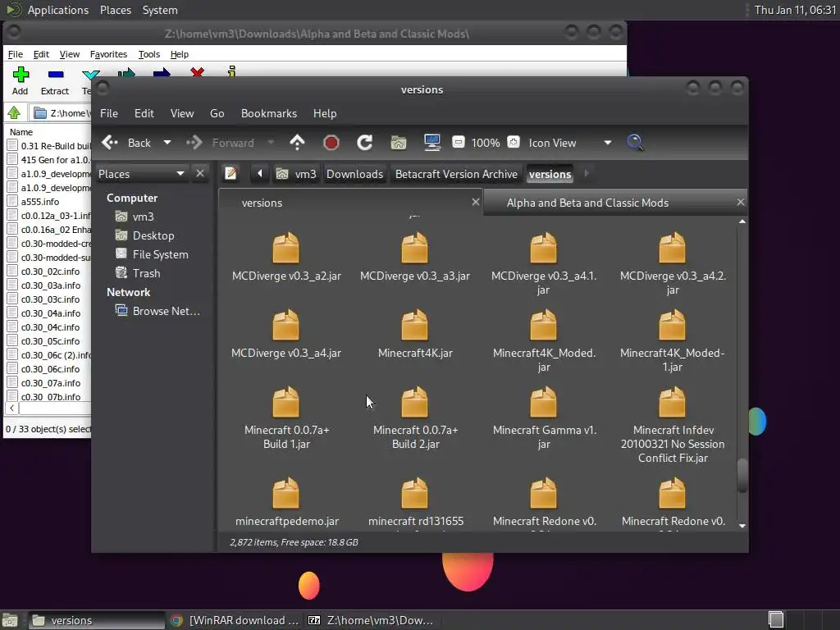The width and height of the screenshot is (840, 630).
Task: Close Alpha and Beta and Classic Mods tab
Action: tap(741, 202)
